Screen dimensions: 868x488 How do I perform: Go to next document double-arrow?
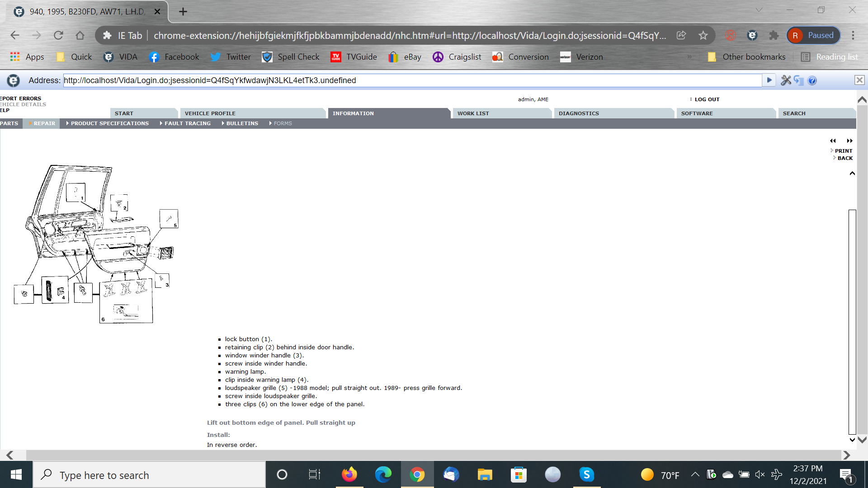point(849,141)
